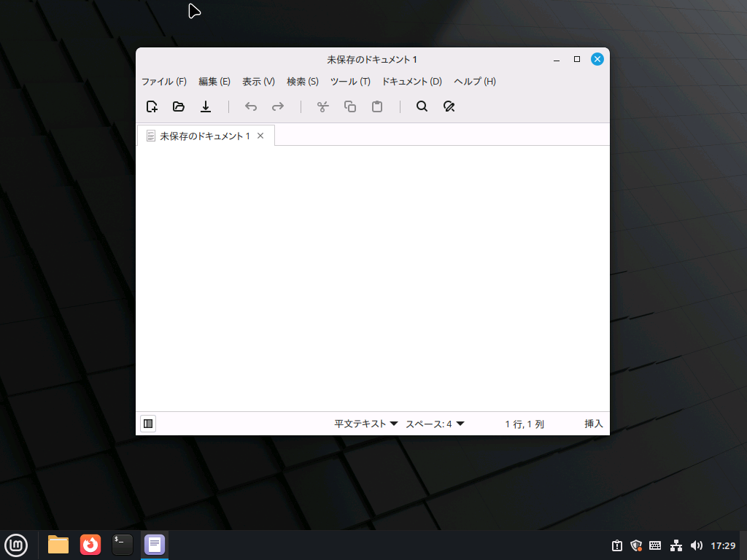Toggle the 挿入 insert mode indicator
Screen dimensions: 747x560
(x=593, y=424)
